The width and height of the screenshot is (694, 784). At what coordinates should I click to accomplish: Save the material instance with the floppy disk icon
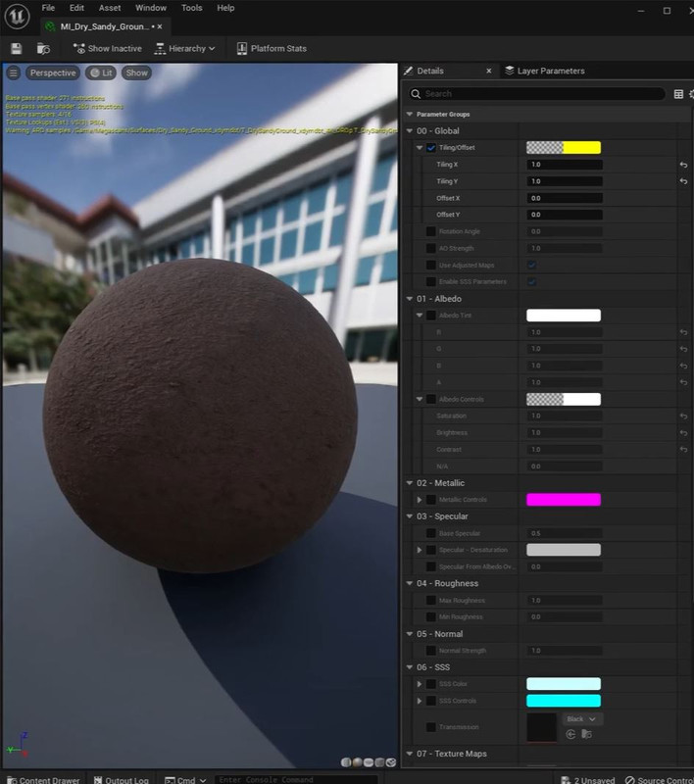pos(17,48)
